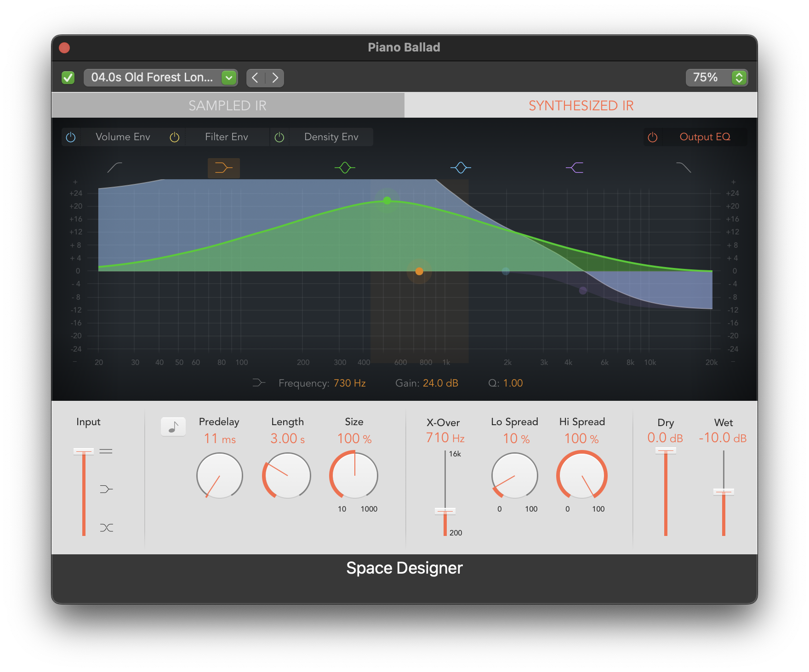Click the X-Over 200 label
809x672 pixels.
pyautogui.click(x=456, y=533)
